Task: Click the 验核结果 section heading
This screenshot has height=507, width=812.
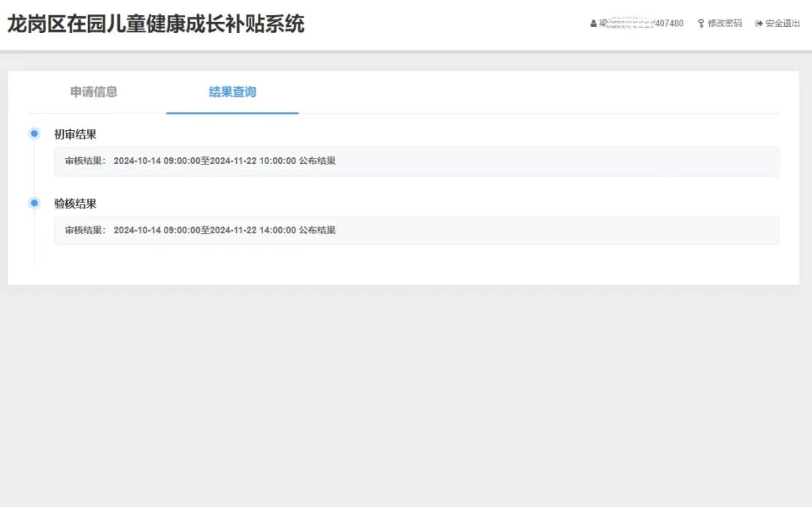Action: (75, 204)
